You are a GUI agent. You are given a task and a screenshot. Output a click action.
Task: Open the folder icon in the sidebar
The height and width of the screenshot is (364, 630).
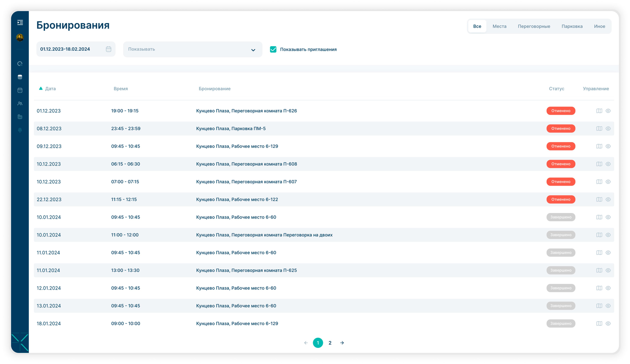point(20,117)
